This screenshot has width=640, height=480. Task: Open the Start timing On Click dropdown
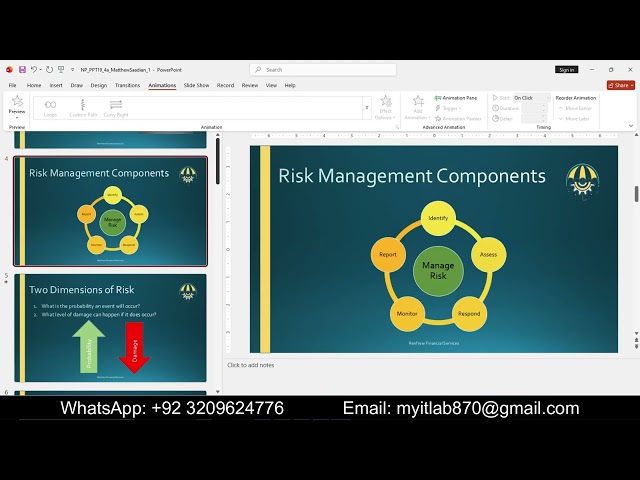tap(531, 98)
